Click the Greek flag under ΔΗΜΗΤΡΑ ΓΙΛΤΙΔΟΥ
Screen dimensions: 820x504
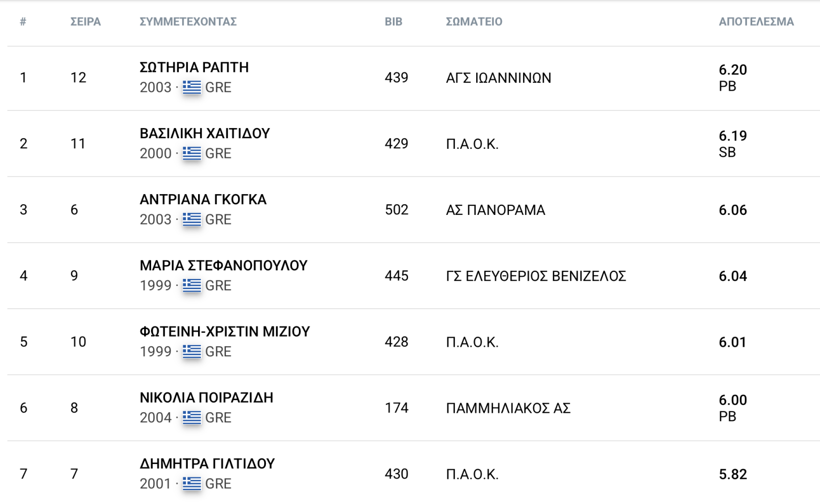tap(192, 484)
